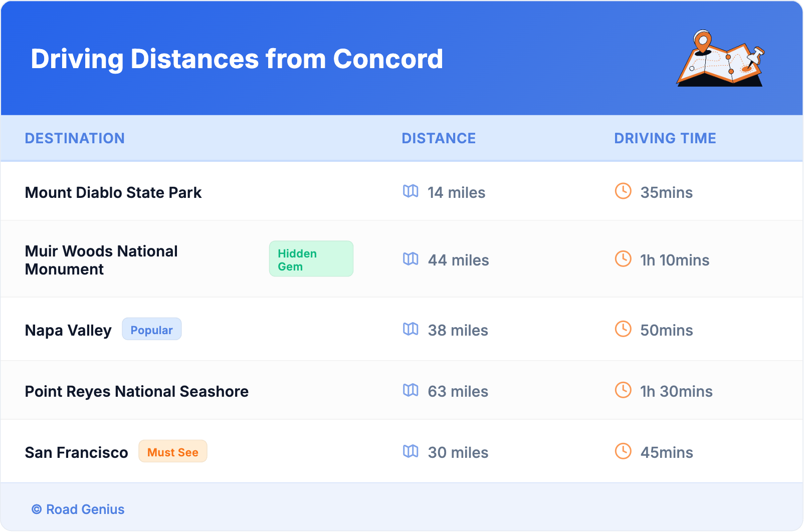The width and height of the screenshot is (804, 532).
Task: Click the map icon beside 44 miles
Action: 411,259
